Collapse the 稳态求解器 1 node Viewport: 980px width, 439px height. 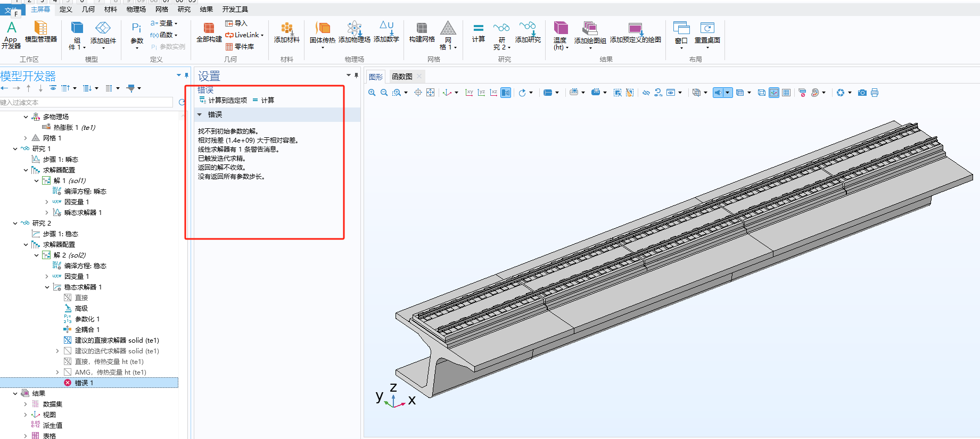click(x=47, y=287)
